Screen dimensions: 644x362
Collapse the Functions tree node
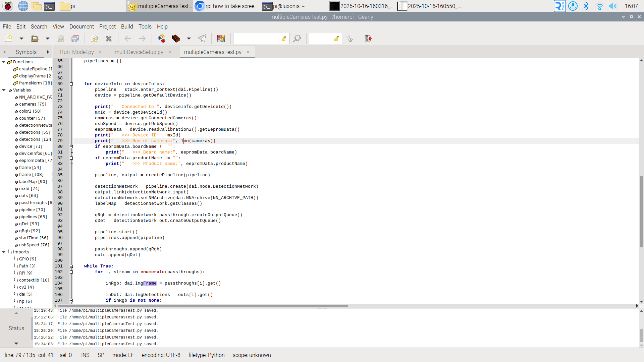[x=4, y=62]
